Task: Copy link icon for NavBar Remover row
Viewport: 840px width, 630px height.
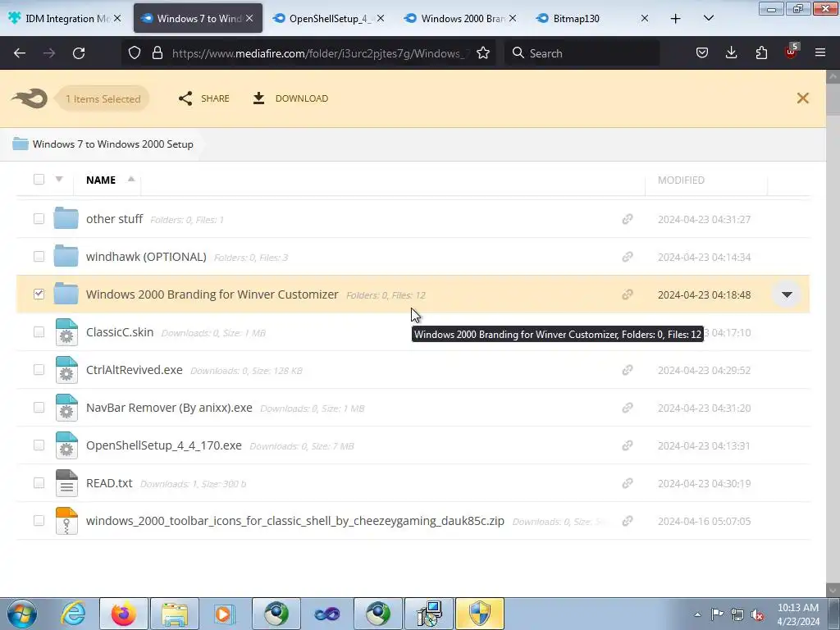Action: coord(628,408)
